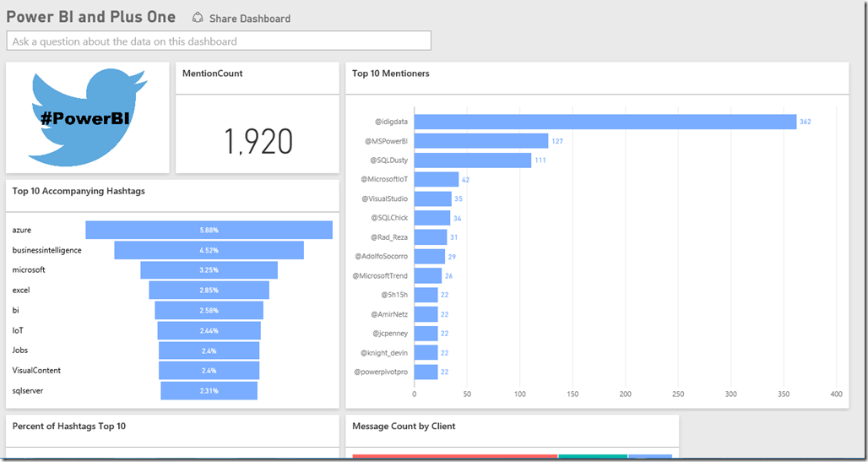
Task: Select the 1,920 MentionCount value
Action: [x=258, y=141]
